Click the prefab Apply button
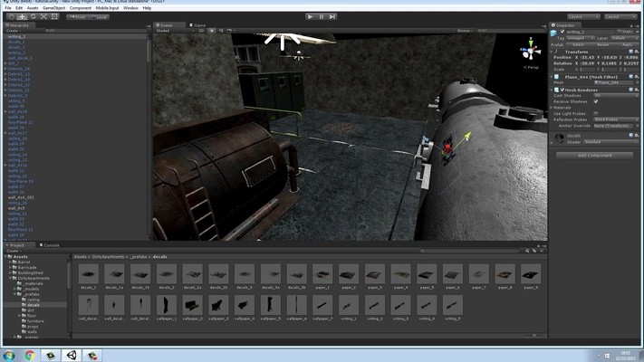The width and height of the screenshot is (644, 362). coord(627,44)
